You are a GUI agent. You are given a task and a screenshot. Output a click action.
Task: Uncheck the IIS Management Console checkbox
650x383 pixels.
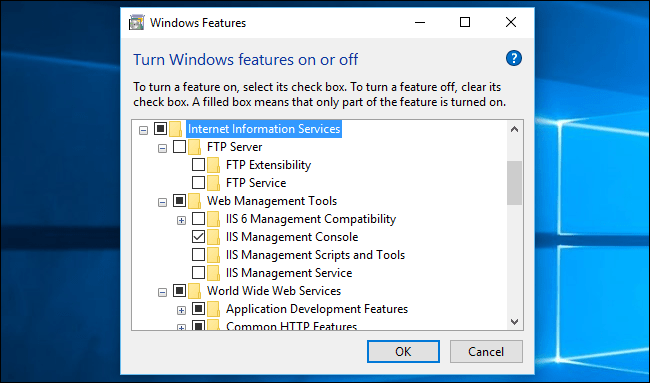tap(198, 237)
